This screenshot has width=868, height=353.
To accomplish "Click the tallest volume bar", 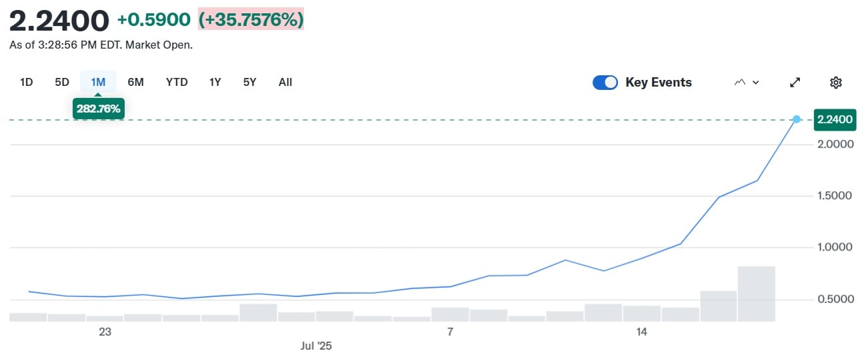I will click(x=756, y=294).
